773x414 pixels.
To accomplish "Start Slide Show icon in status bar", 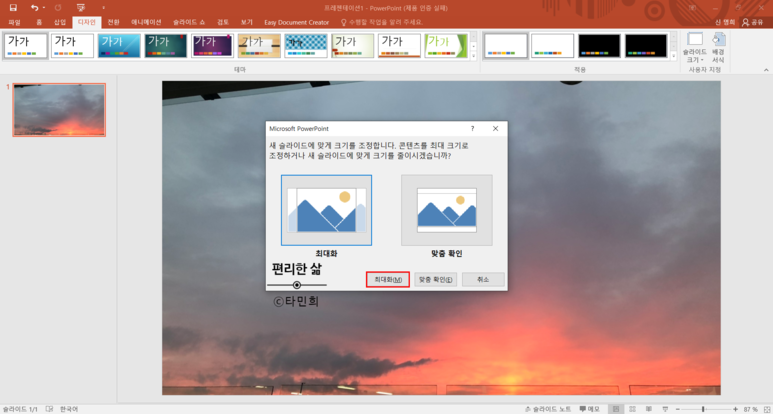I will click(666, 409).
